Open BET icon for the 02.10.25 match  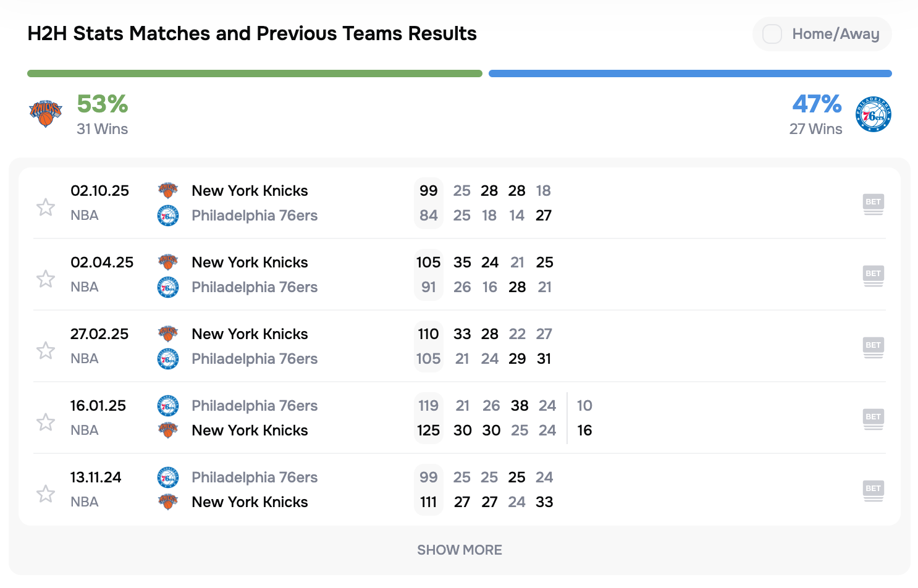(x=873, y=204)
